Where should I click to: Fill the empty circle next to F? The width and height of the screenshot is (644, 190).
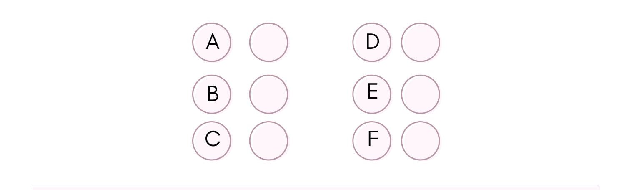[x=420, y=141]
